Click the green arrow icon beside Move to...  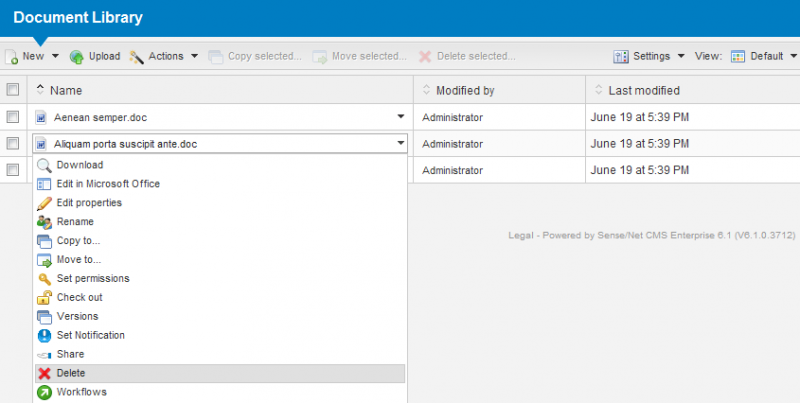pyautogui.click(x=44, y=260)
